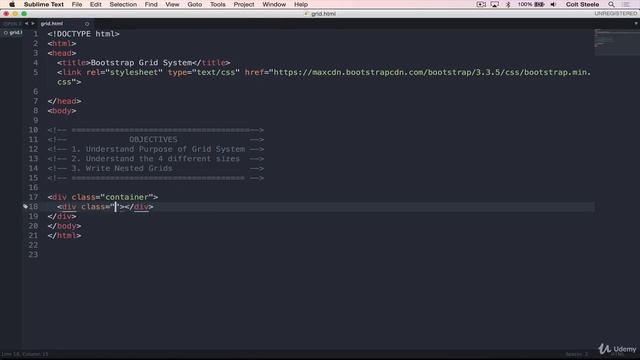
Task: Open the Spaces indentation setting in status bar
Action: [577, 354]
